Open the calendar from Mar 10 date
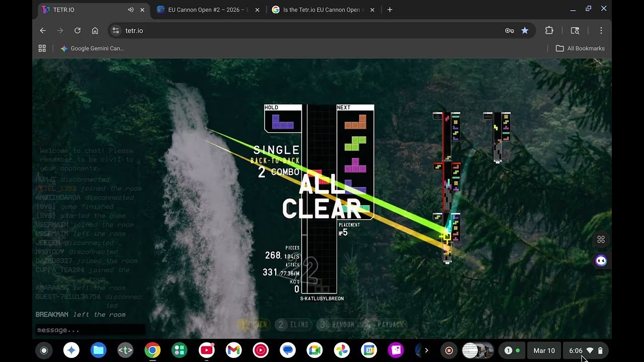 [544, 350]
